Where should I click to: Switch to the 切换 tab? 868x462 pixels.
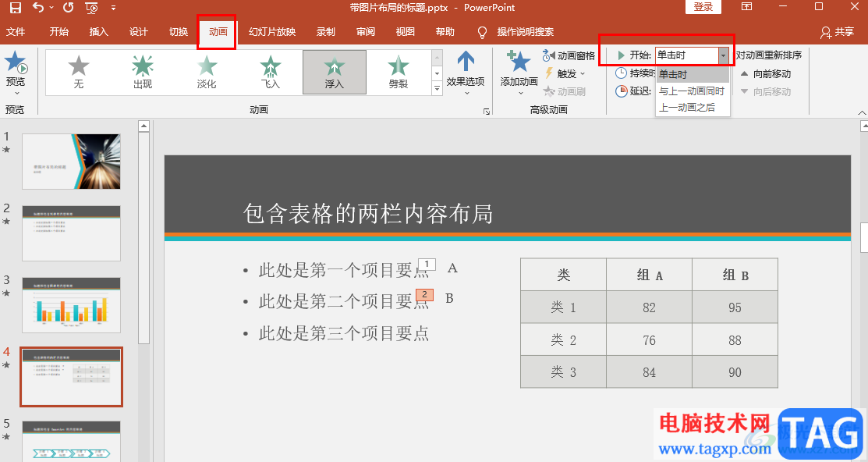(179, 31)
